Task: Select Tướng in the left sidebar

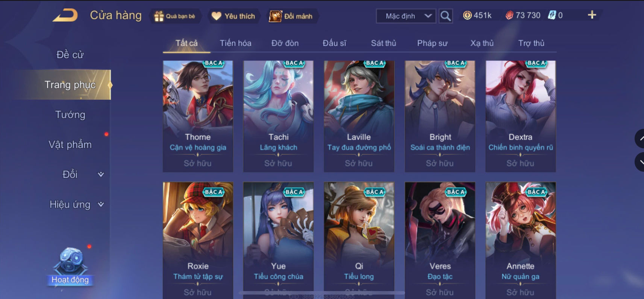Action: (70, 114)
